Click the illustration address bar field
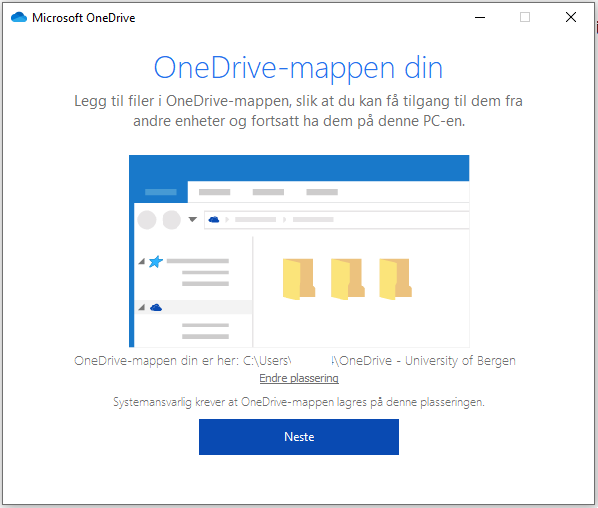This screenshot has height=508, width=598. 337,220
